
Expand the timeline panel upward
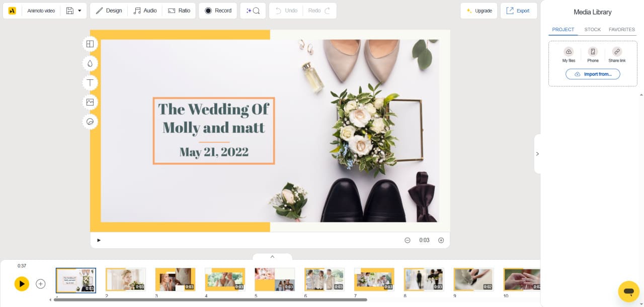(272, 256)
